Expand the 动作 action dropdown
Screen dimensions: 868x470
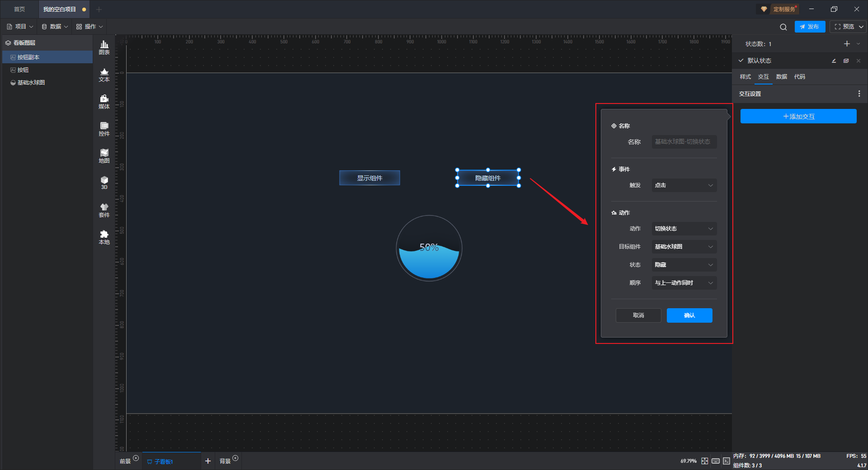[x=684, y=229]
